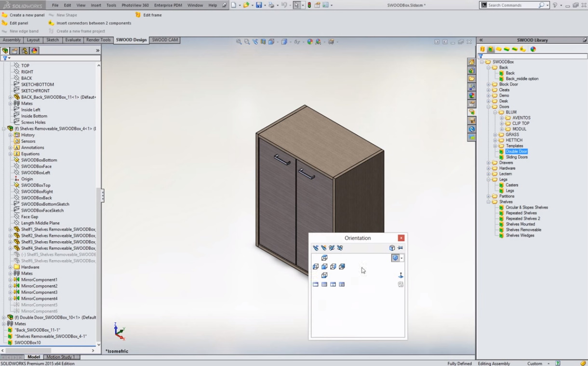Choose the four-viewport layout icon

point(342,285)
